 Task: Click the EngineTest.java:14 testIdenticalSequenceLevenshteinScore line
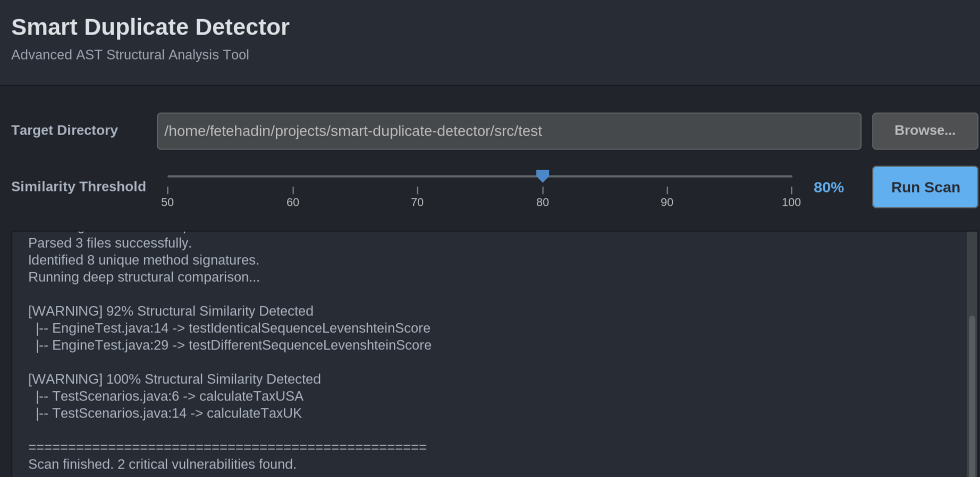point(233,328)
